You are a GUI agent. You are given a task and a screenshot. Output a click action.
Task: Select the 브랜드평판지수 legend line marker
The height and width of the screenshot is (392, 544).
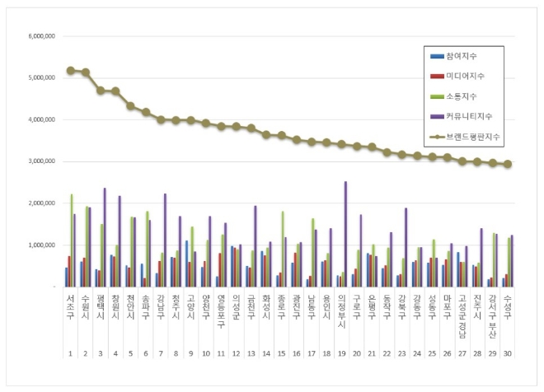coord(436,135)
